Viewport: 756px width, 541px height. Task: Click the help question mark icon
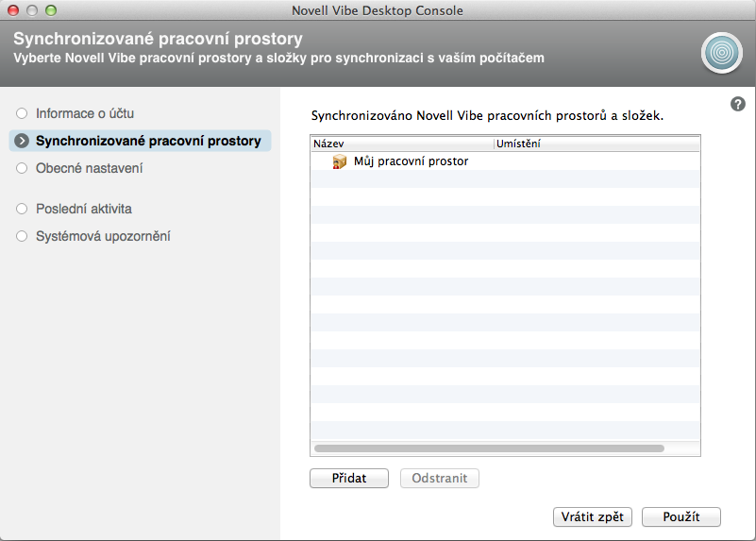coord(738,104)
